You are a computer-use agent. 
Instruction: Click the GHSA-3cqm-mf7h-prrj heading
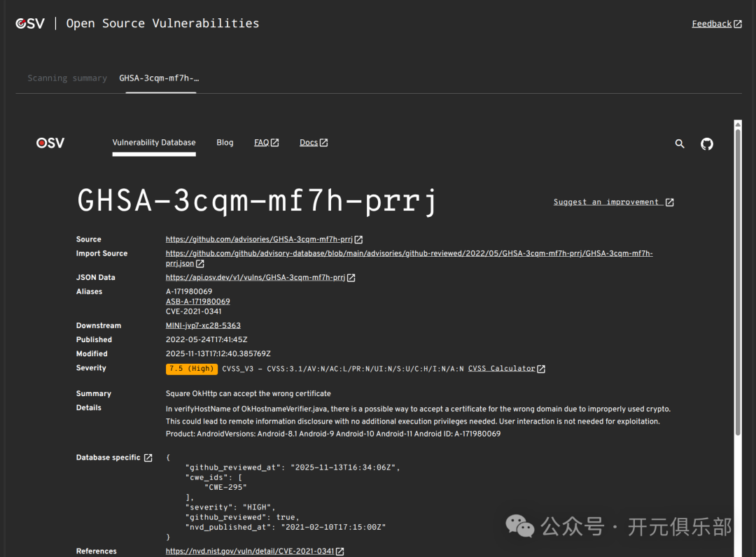click(x=257, y=200)
